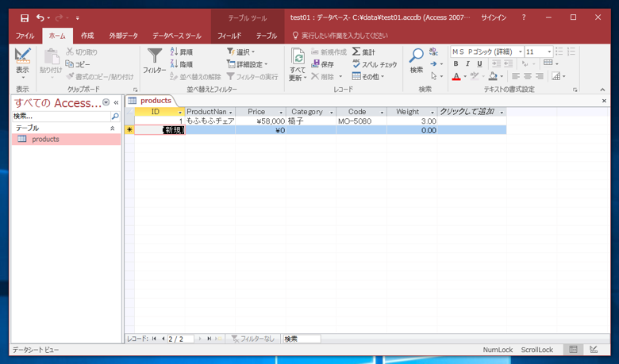Open the 詳細設定 dropdown
Screen dimensions: 619x364
(x=247, y=64)
